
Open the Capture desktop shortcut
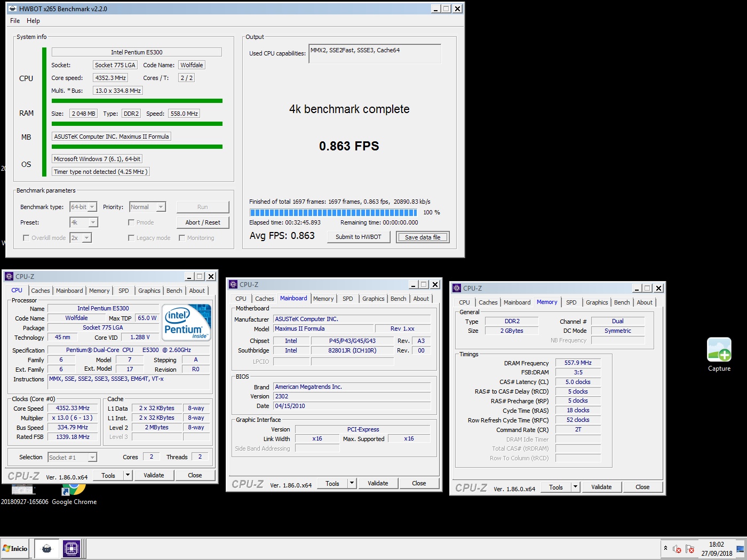[719, 355]
